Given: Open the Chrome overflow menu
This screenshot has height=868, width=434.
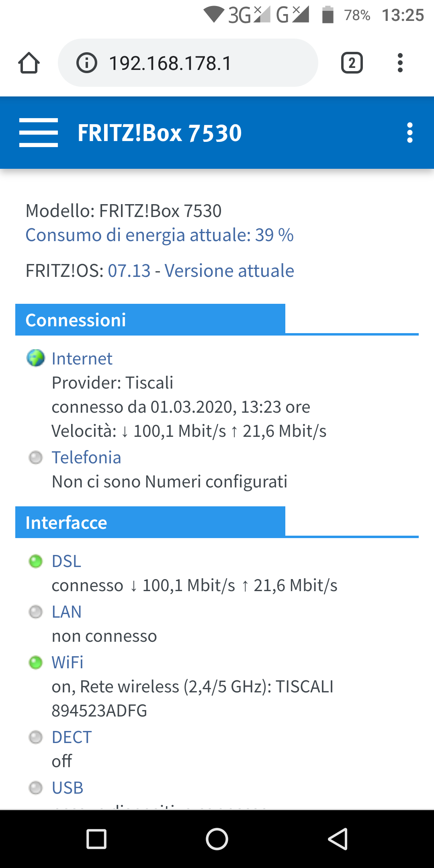Looking at the screenshot, I should tap(400, 63).
